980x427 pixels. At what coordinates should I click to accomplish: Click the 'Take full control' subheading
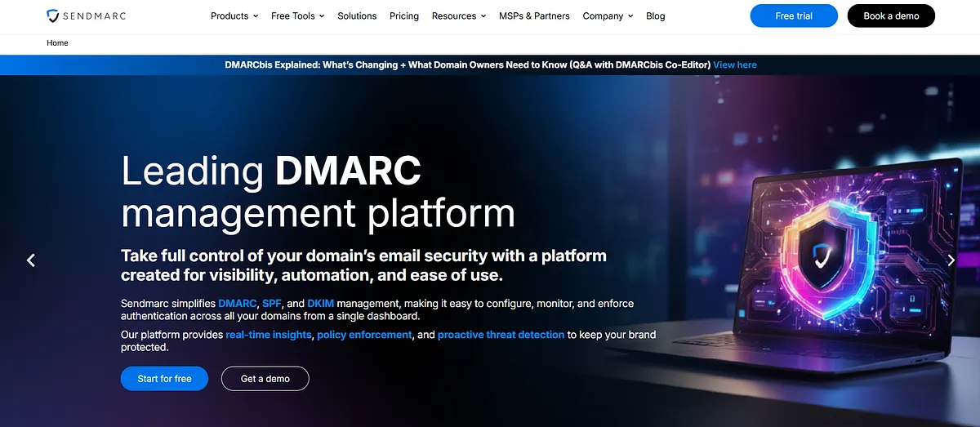pyautogui.click(x=363, y=265)
